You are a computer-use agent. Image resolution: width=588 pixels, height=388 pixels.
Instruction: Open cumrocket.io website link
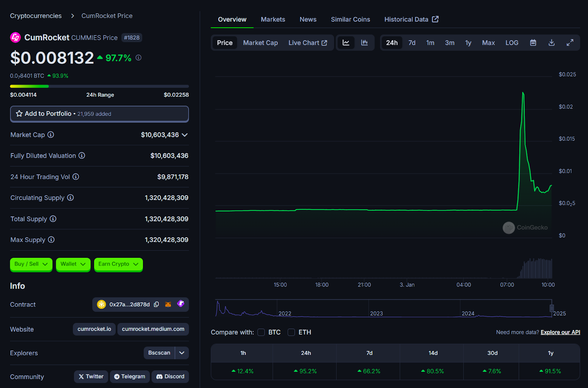[94, 329]
